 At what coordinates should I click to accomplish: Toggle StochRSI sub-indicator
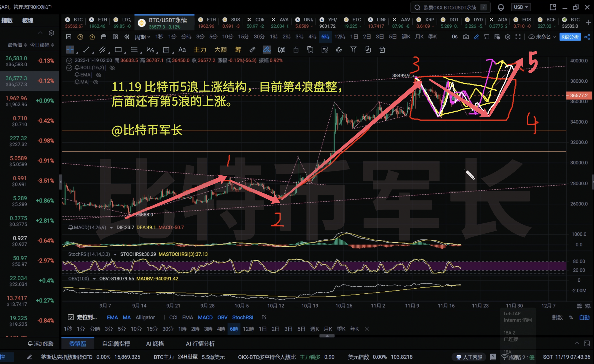click(x=243, y=317)
